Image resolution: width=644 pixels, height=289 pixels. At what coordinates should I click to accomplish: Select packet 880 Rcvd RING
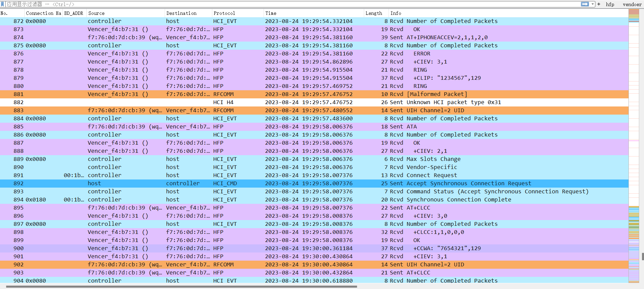[314, 86]
